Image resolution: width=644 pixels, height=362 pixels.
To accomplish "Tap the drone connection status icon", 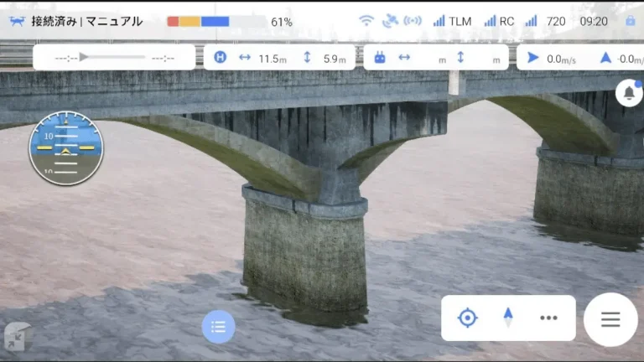I will point(18,21).
